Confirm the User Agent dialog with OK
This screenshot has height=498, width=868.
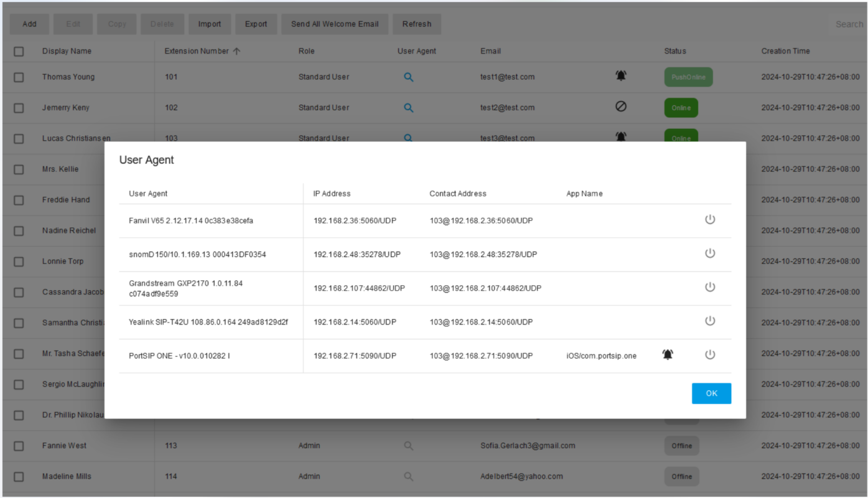click(x=711, y=393)
